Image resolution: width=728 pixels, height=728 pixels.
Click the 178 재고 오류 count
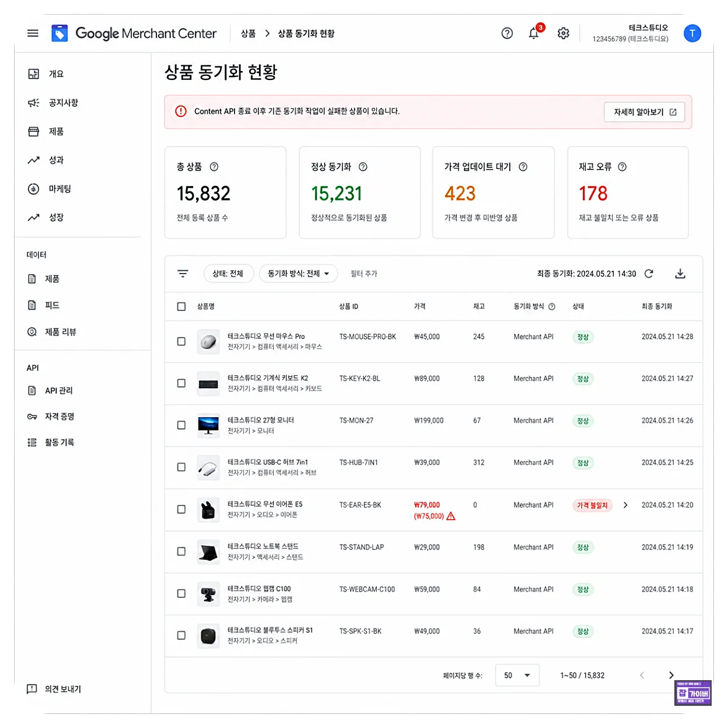[x=593, y=194]
